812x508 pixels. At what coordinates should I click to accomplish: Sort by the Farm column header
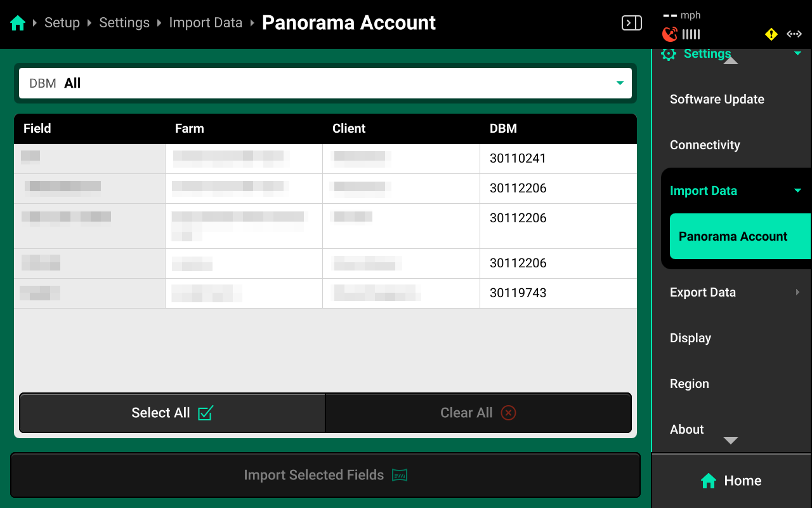(190, 128)
